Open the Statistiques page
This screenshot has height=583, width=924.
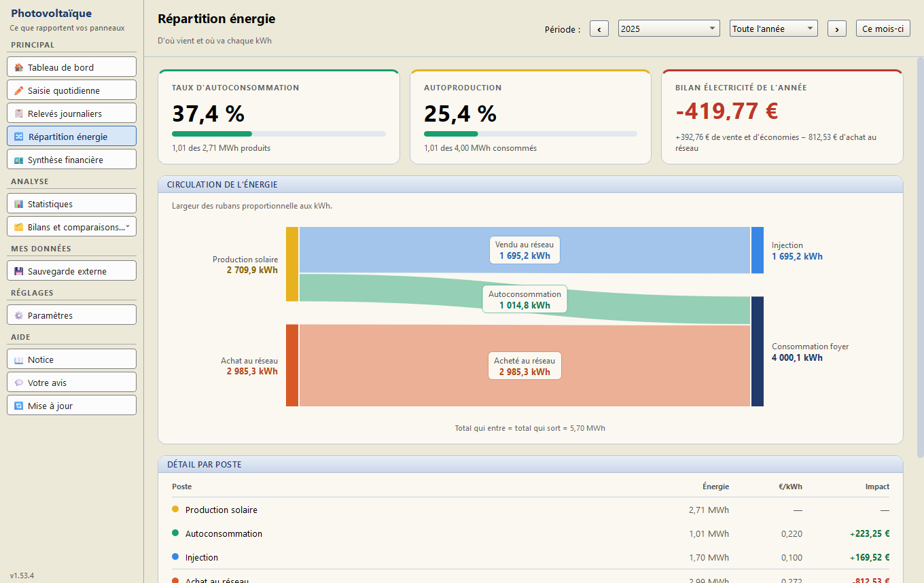(72, 204)
